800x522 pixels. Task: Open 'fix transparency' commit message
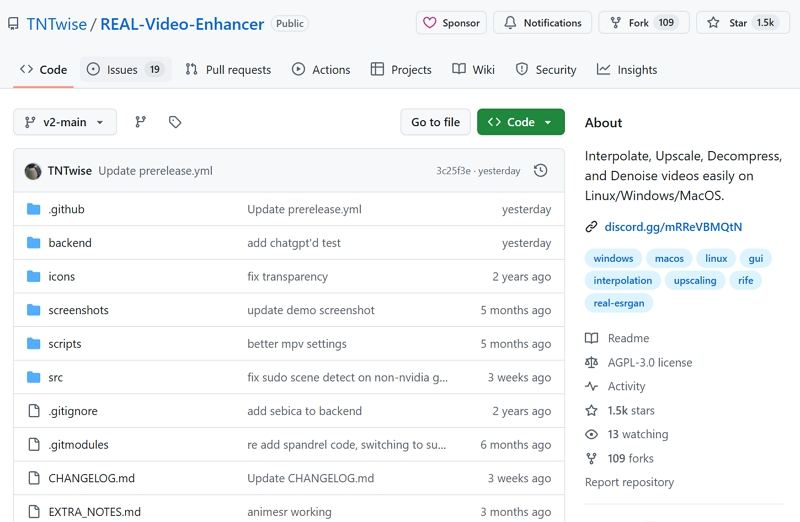[287, 277]
